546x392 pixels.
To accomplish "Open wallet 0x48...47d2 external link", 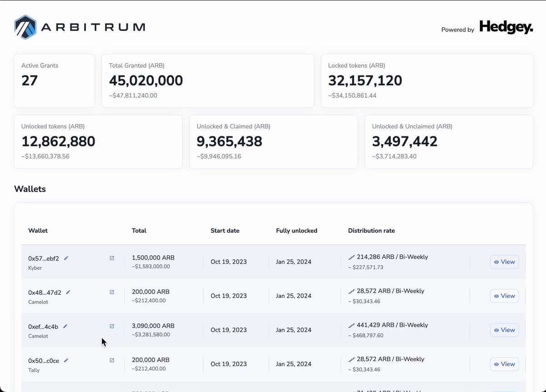I will pyautogui.click(x=112, y=292).
